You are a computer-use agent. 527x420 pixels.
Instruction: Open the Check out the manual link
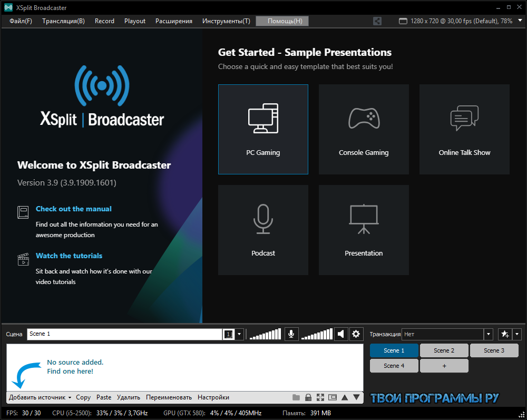(74, 209)
